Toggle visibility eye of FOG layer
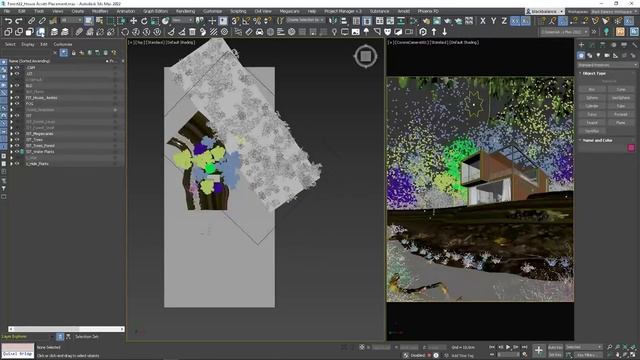Viewport: 640px width, 360px height. click(17, 104)
